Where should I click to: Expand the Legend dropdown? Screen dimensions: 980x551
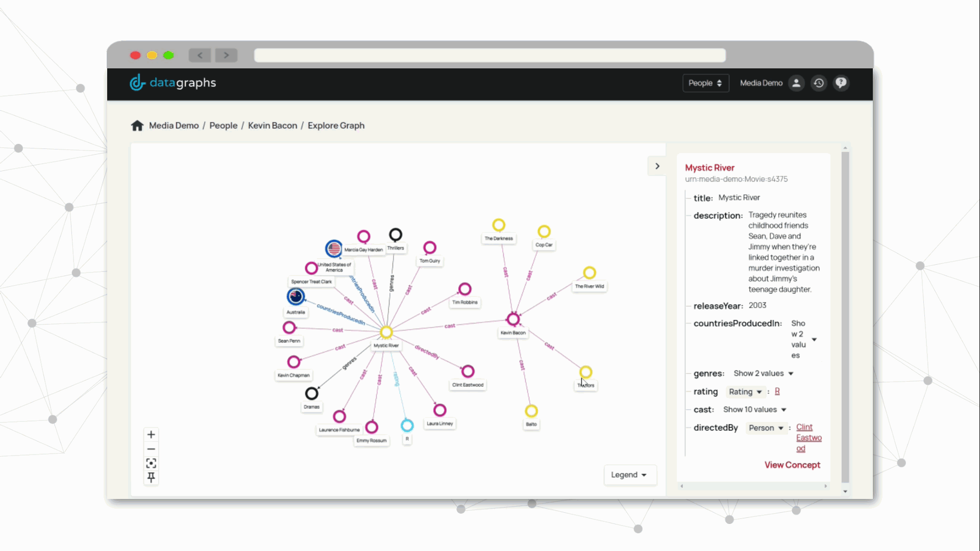coord(629,475)
